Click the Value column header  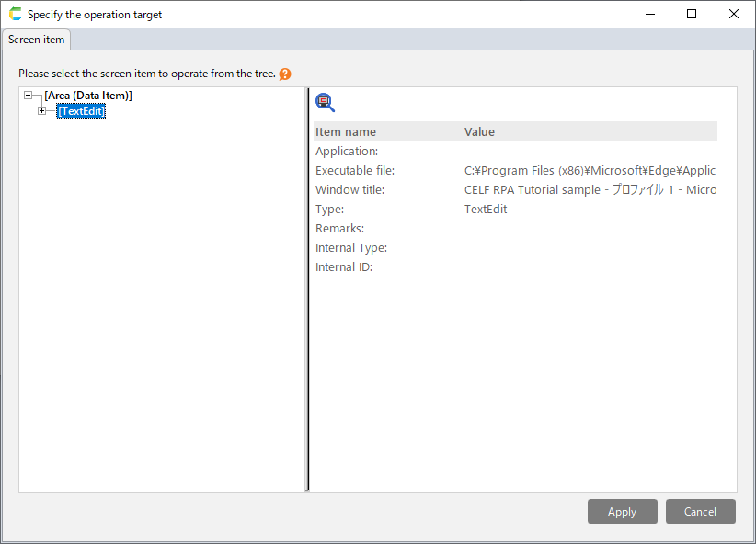click(x=479, y=131)
